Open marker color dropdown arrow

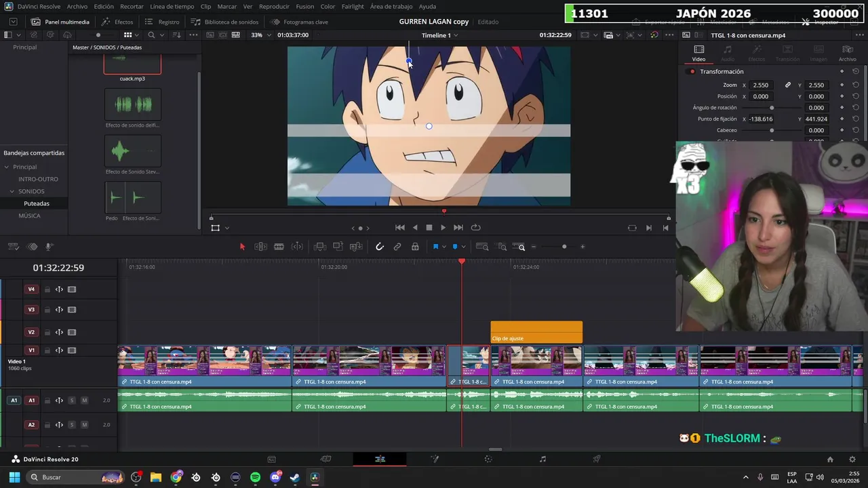[463, 247]
